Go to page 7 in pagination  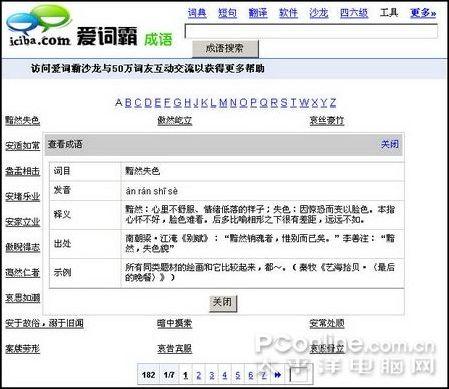tap(264, 375)
